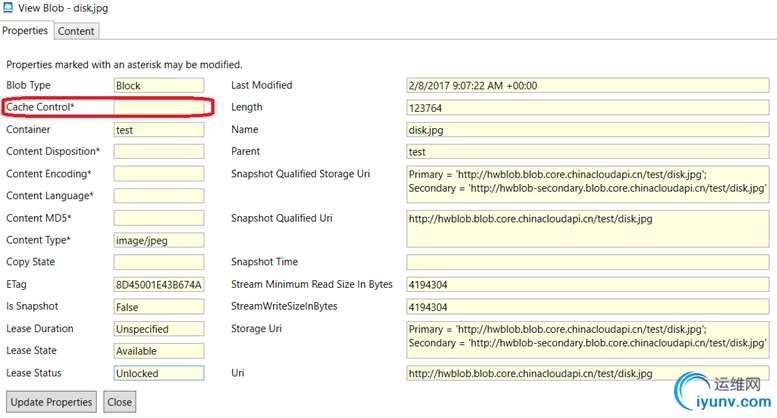Select the Stream Minimum Read Size field

click(586, 285)
